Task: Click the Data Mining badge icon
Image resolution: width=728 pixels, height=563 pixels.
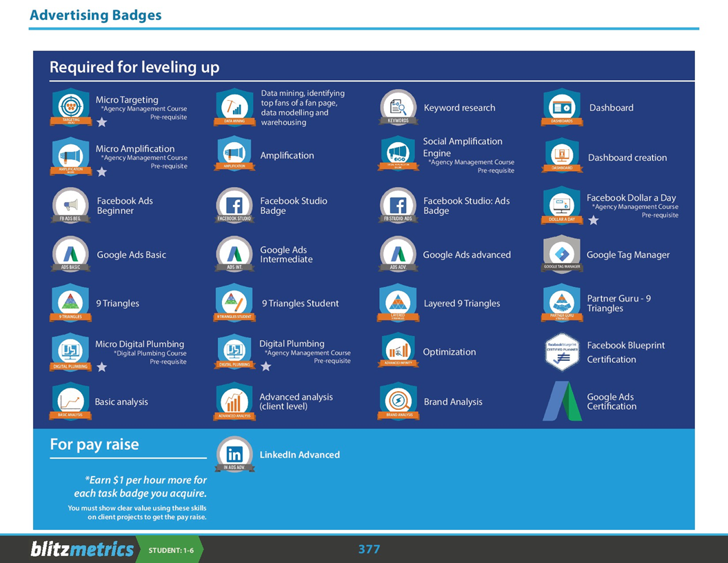Action: click(x=234, y=107)
